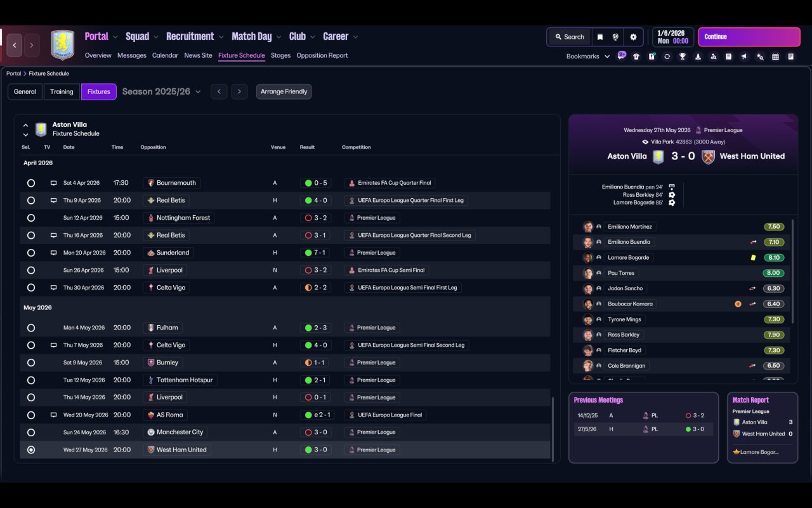Open the News Site tab
The image size is (812, 508).
(198, 55)
